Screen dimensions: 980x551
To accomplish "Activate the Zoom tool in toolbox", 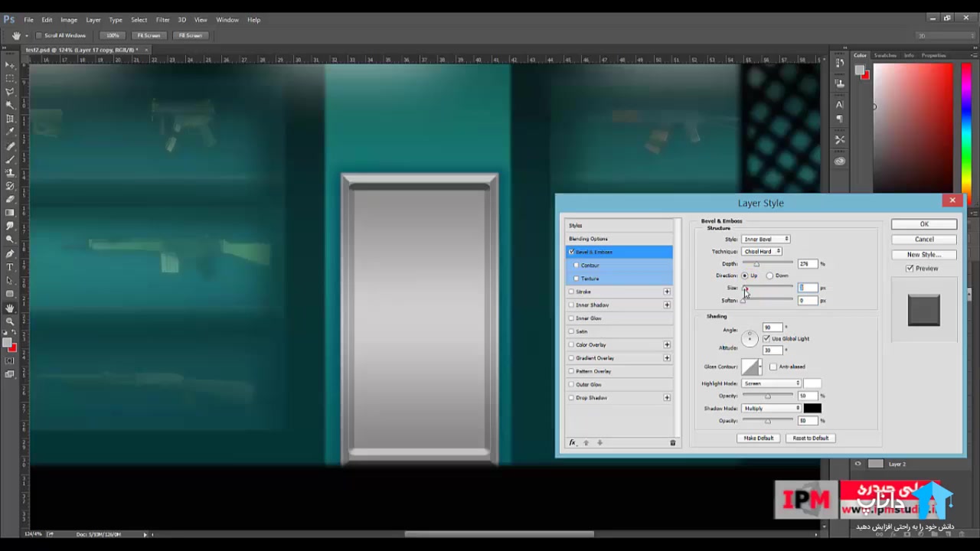I will coord(10,321).
